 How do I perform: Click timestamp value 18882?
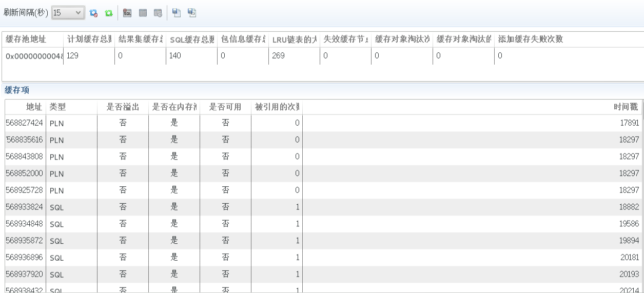click(629, 207)
